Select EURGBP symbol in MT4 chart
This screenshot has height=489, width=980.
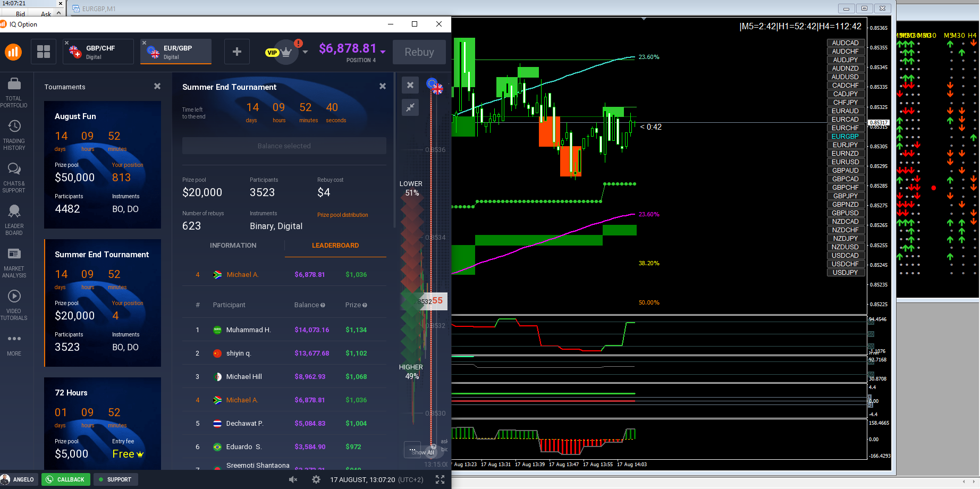tap(846, 137)
